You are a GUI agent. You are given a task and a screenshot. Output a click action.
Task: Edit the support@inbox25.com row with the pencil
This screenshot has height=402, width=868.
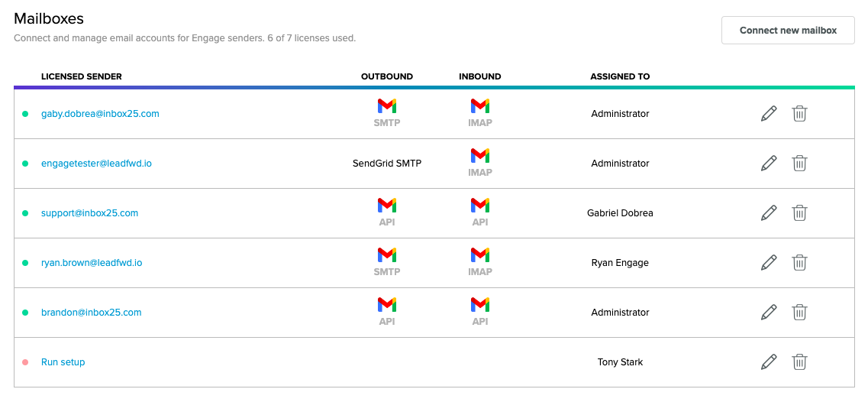pyautogui.click(x=768, y=213)
